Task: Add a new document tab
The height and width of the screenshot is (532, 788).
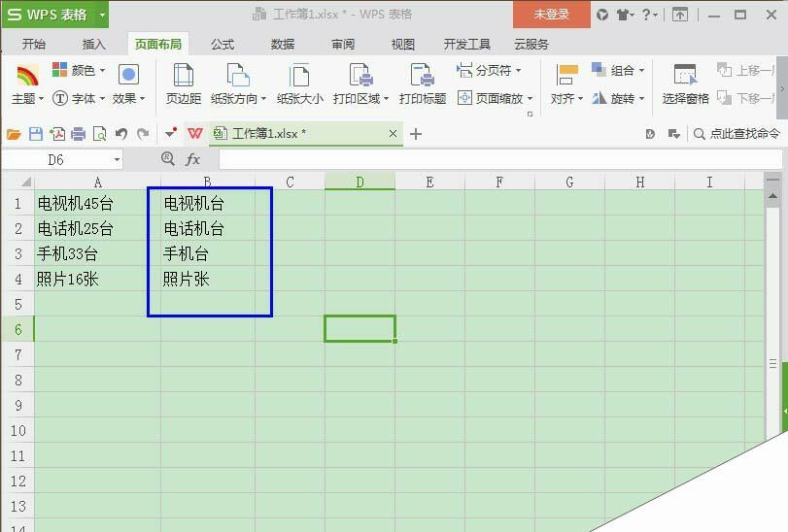Action: pyautogui.click(x=416, y=134)
